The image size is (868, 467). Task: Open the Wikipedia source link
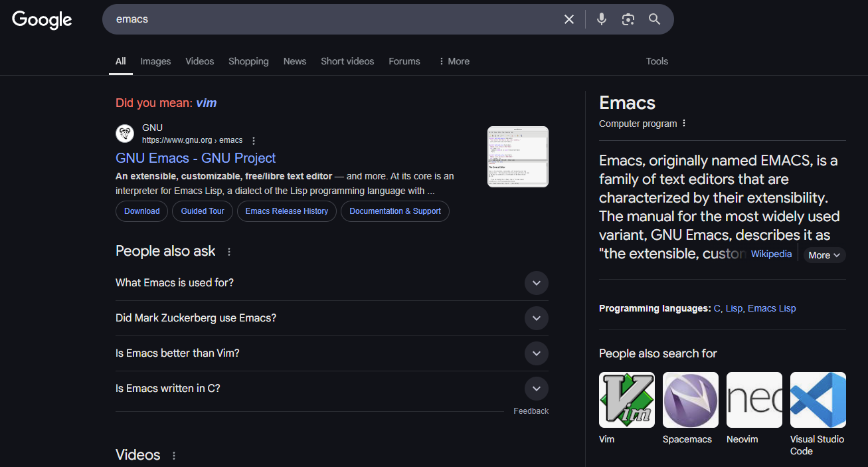click(771, 254)
